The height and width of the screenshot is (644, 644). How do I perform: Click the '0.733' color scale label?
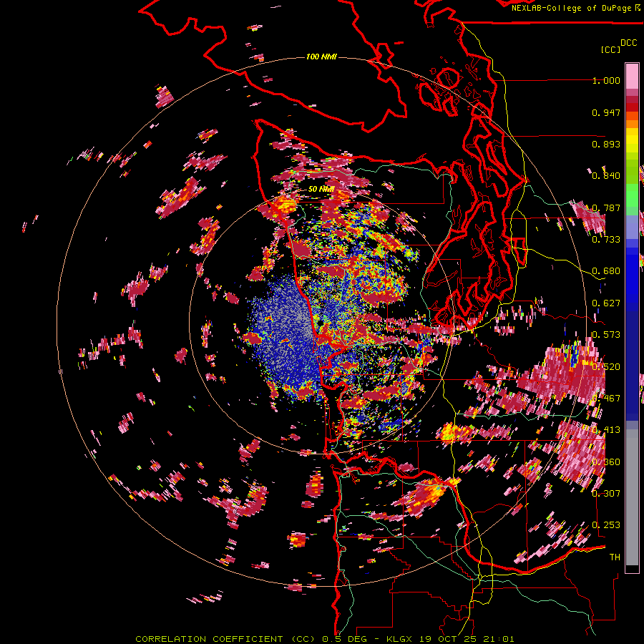tap(606, 240)
